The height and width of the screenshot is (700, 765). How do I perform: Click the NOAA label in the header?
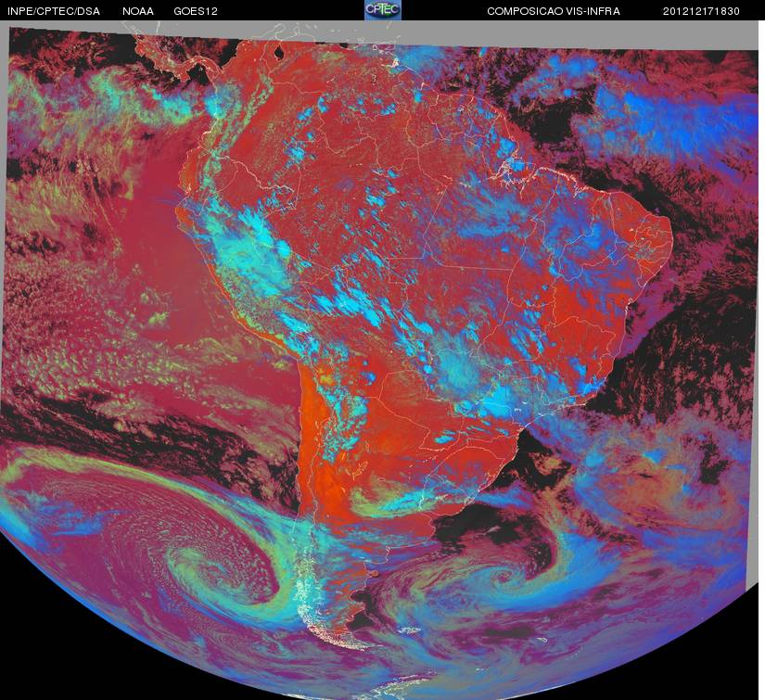click(x=138, y=11)
